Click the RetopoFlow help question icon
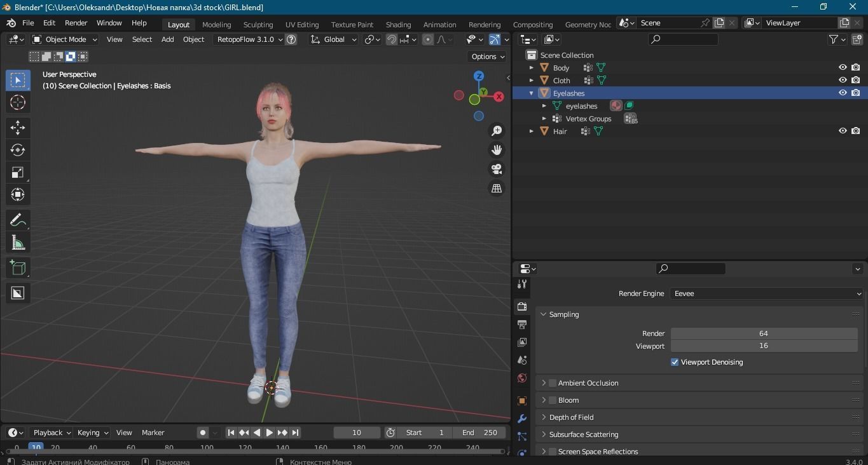Screen dimensions: 868x465 (291, 39)
